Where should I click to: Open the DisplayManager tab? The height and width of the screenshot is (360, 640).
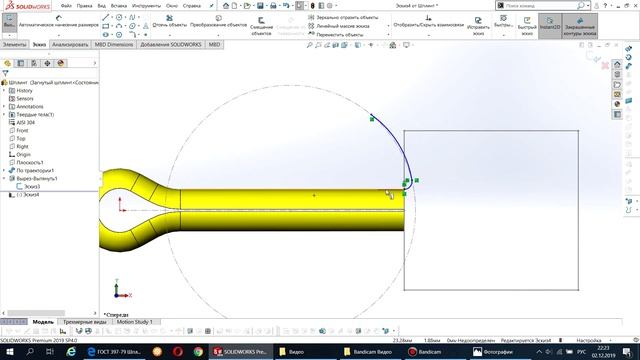(x=61, y=63)
